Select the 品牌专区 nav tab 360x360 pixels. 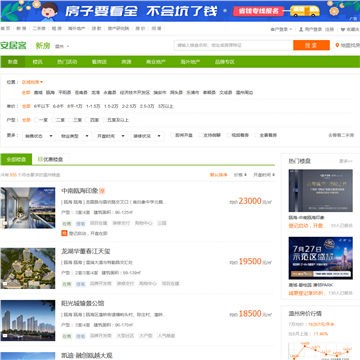(224, 62)
